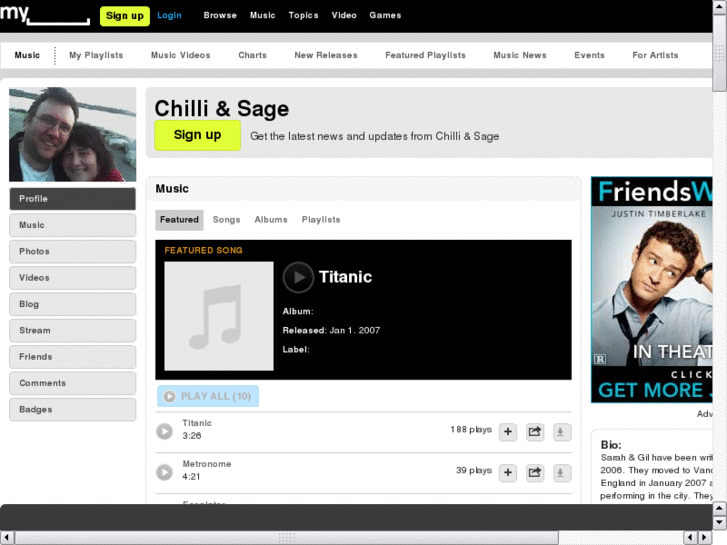Click the download icon for Metronome

[x=561, y=473]
